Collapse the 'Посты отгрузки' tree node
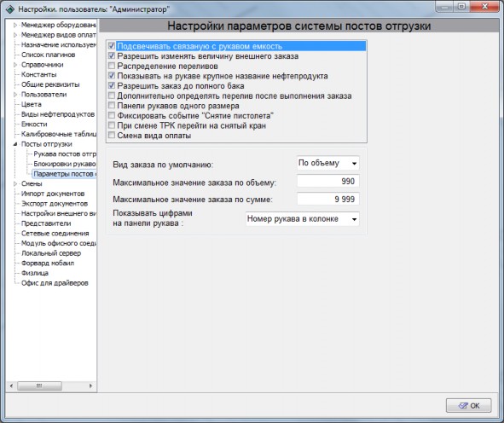Image resolution: width=504 pixels, height=423 pixels. [x=15, y=144]
